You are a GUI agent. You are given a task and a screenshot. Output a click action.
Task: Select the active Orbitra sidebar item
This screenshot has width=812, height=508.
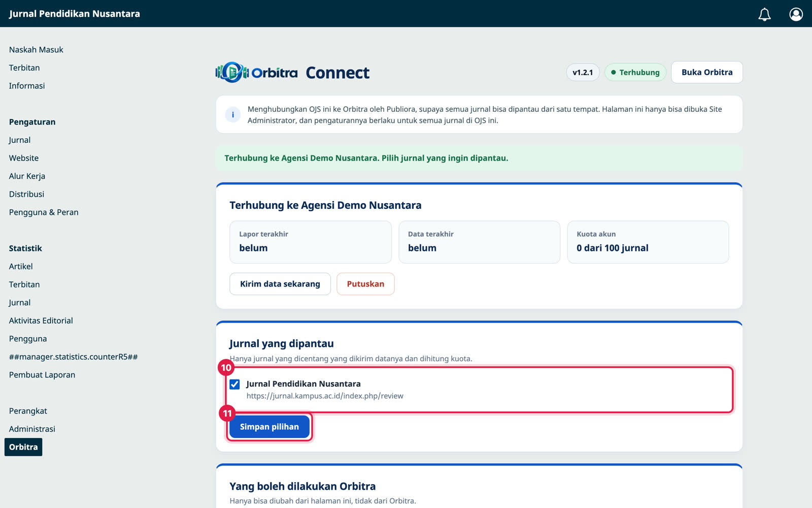(23, 447)
